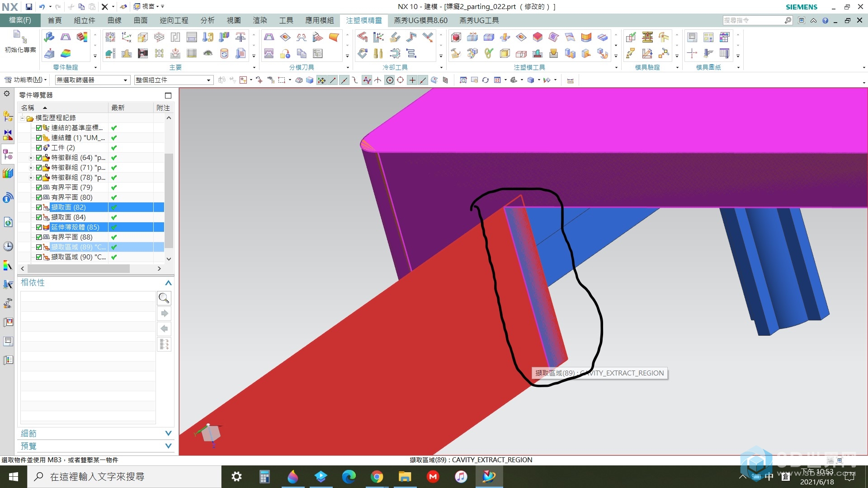The height and width of the screenshot is (488, 868).
Task: Click the measure distance ruler icon
Action: 571,80
